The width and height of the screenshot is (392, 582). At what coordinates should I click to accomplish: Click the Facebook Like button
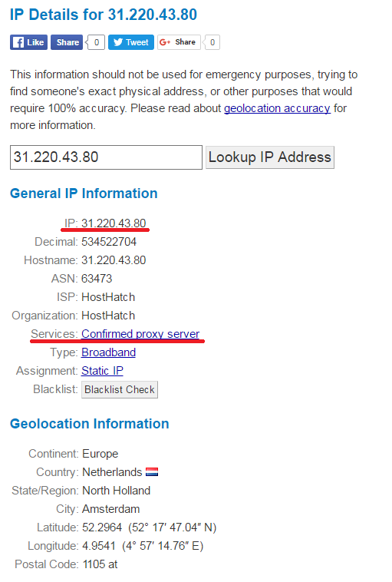28,42
